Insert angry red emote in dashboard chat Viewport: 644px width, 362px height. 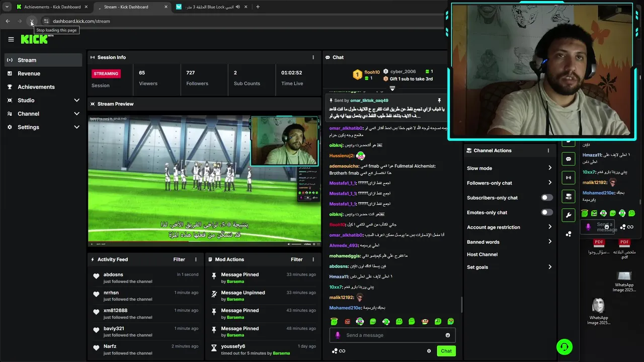[x=347, y=321]
